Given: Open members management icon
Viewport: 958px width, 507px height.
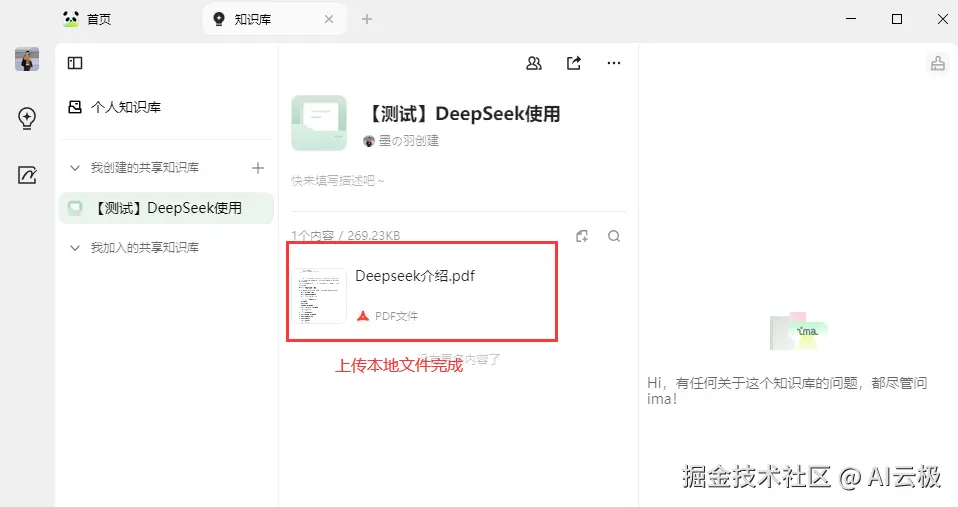Looking at the screenshot, I should click(534, 63).
